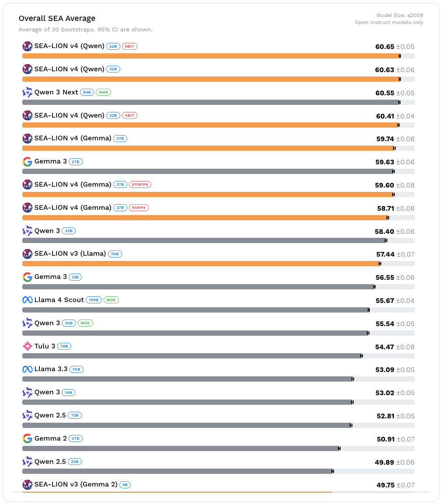
Task: Click the pink Tulu 3 icon
Action: tap(28, 346)
